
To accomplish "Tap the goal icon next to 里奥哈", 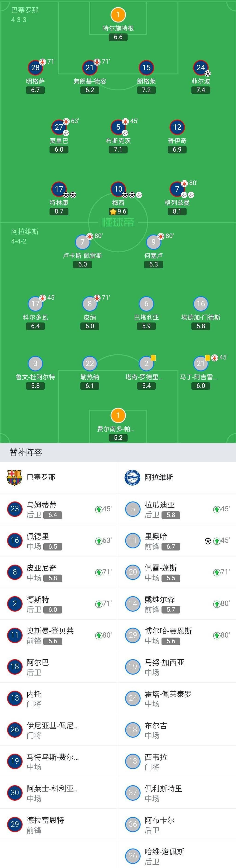I will click(208, 541).
